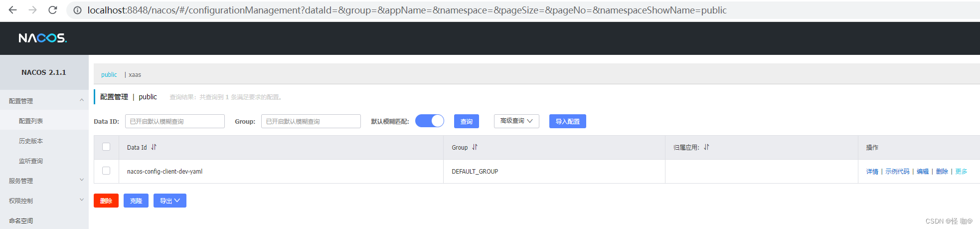Open the 高级查询 dropdown

(516, 121)
